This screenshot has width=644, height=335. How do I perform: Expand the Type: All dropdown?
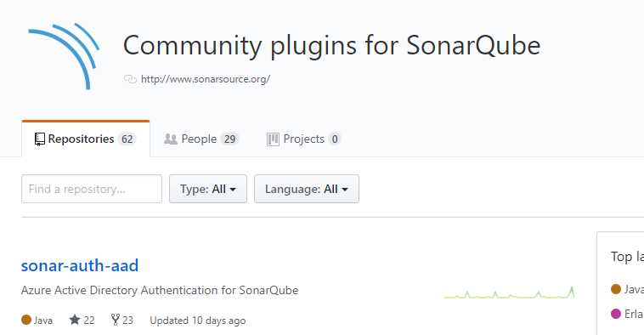click(x=208, y=189)
